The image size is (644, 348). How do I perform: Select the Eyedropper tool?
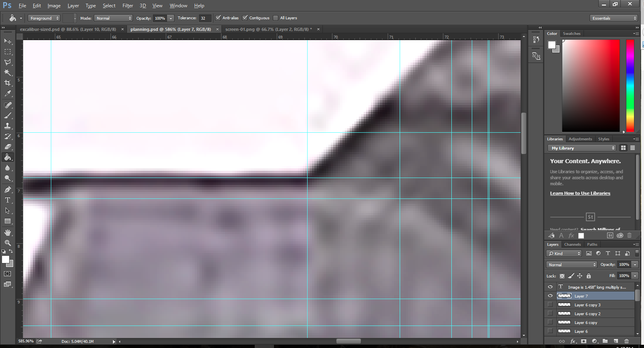pos(8,94)
